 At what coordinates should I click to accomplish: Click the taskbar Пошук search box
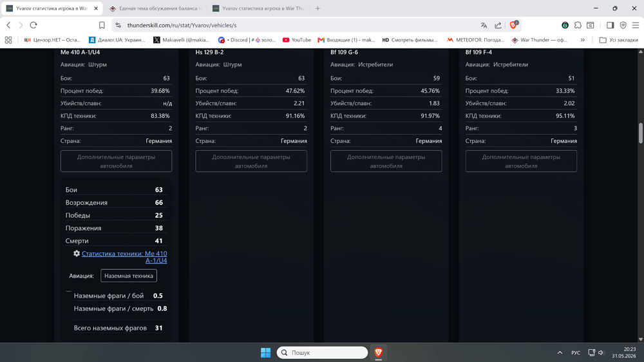pos(322,352)
